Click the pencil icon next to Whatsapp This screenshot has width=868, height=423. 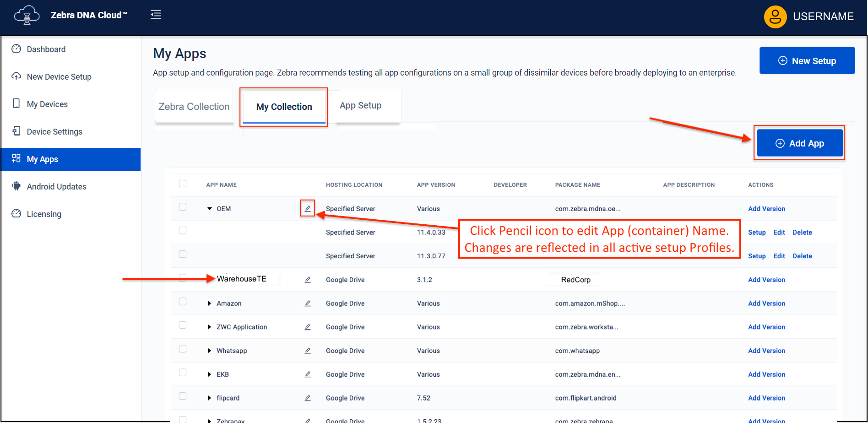click(308, 351)
